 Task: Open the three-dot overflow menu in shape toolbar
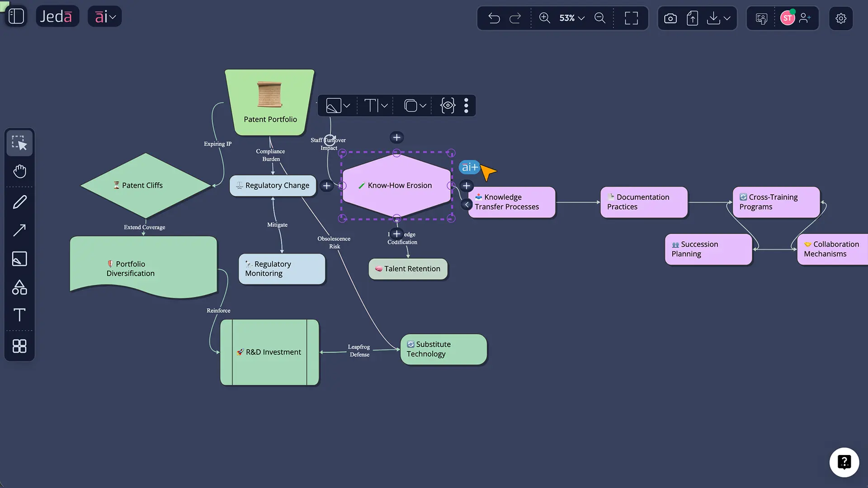click(466, 105)
